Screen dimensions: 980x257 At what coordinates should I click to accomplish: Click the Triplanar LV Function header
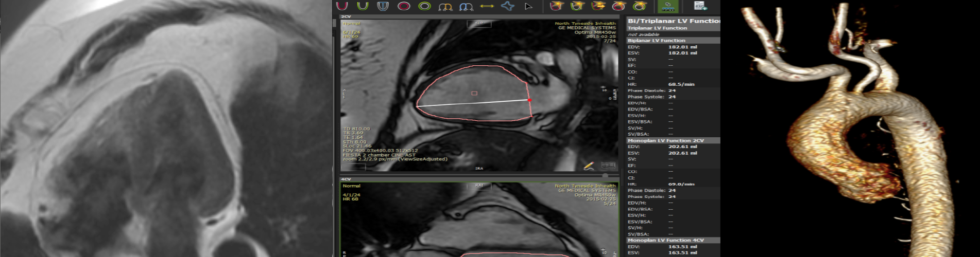658,28
